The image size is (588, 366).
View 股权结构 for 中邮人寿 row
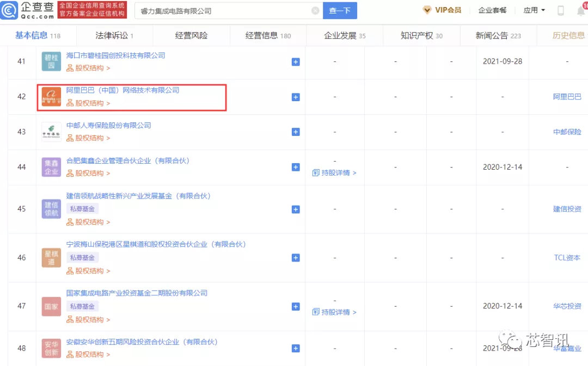[88, 138]
